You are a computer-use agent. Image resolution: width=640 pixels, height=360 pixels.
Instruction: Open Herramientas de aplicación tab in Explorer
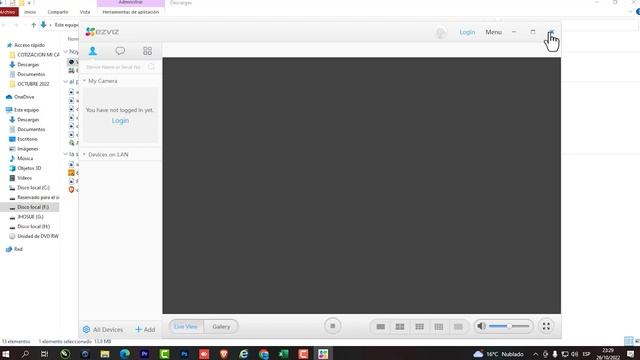(x=131, y=12)
